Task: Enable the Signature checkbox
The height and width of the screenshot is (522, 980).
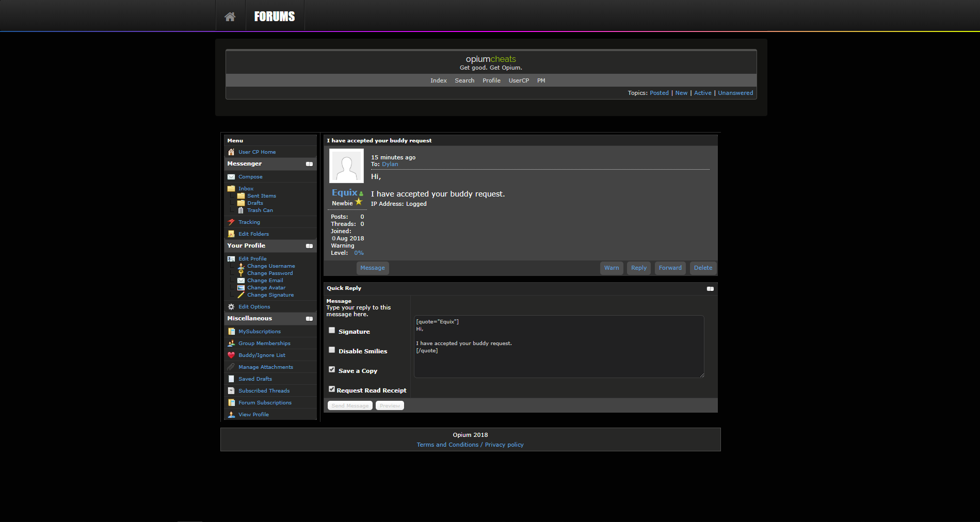Action: click(332, 331)
